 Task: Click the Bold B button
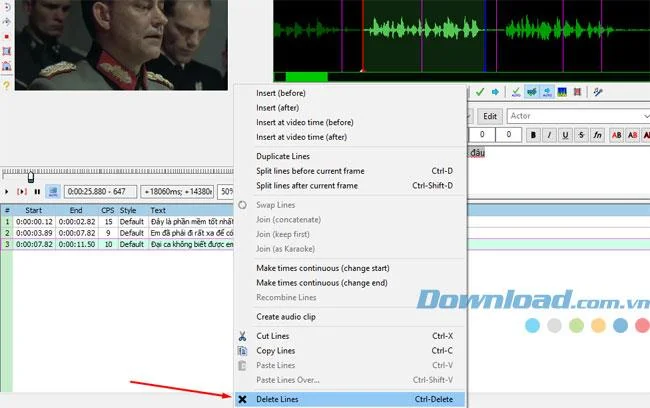[x=533, y=135]
